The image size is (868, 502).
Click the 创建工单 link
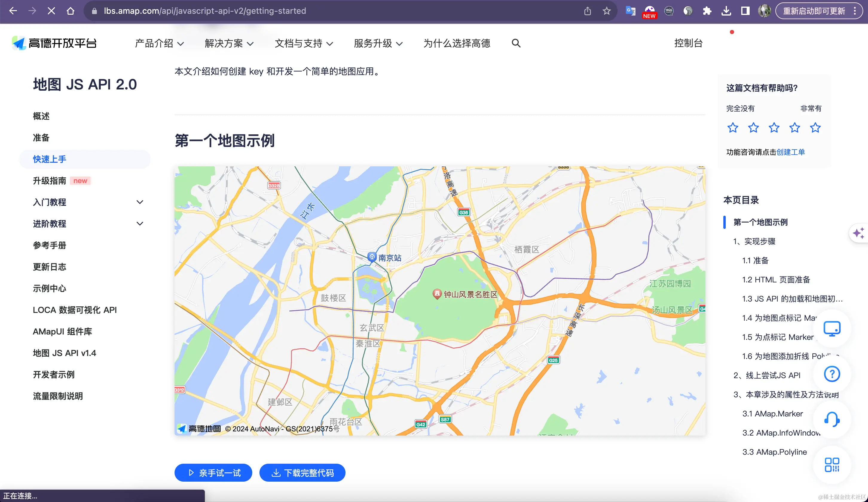[791, 152]
